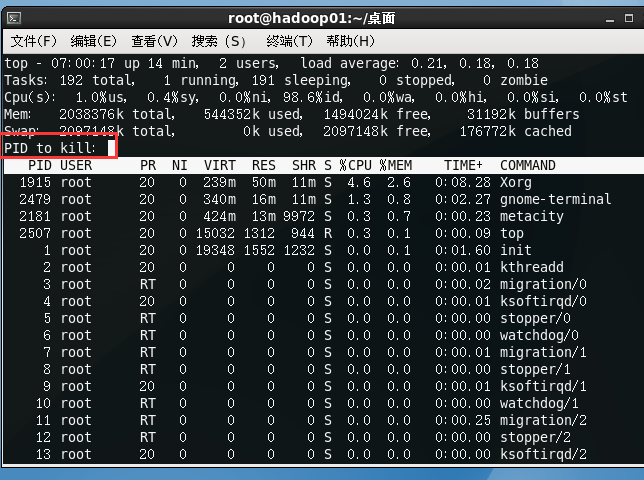Open the 搜索(S) menu
Screen dimensions: 644x480
pos(218,41)
